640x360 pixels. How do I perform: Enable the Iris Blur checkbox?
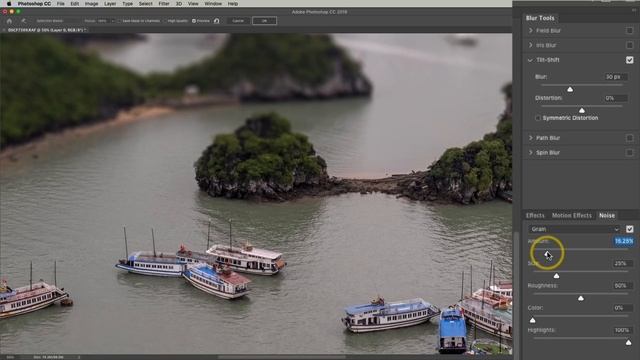[629, 45]
